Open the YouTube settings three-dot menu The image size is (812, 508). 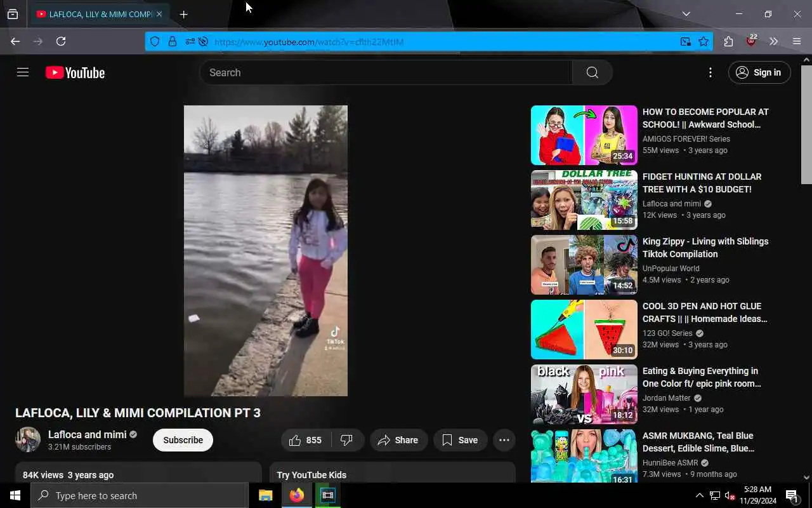pyautogui.click(x=710, y=72)
